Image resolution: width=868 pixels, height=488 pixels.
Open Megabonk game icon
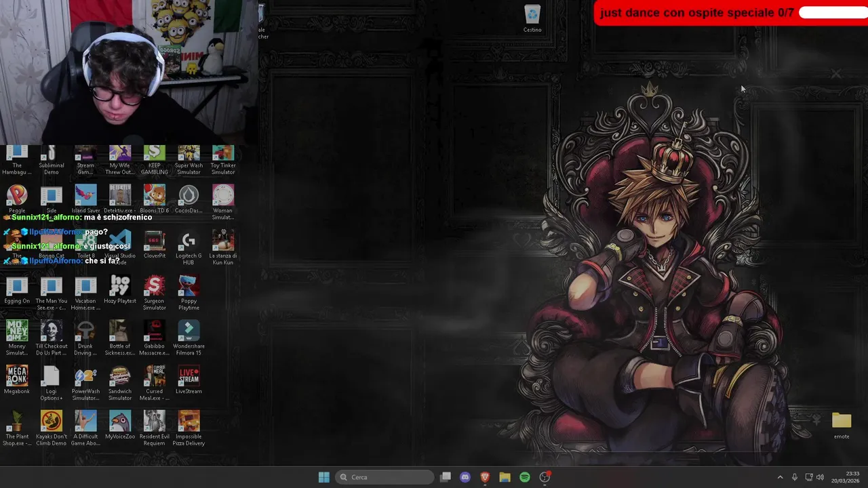(x=17, y=380)
